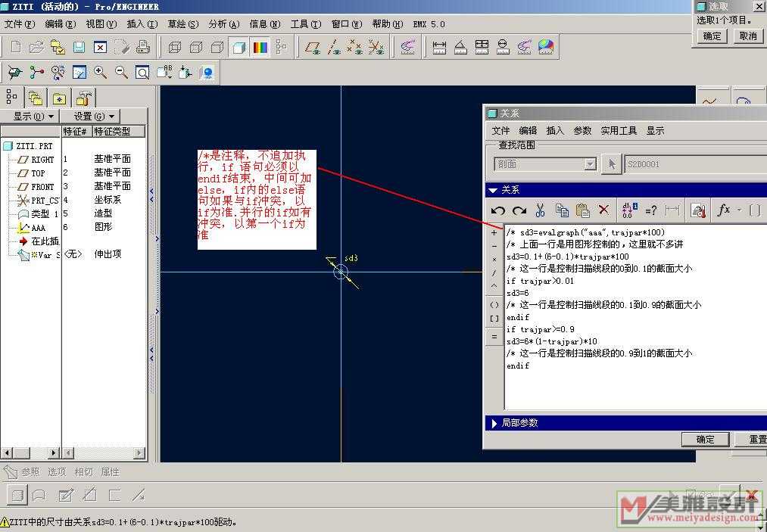This screenshot has height=532, width=767.
Task: Insert parentheses from the relations sidebar
Action: [x=494, y=305]
